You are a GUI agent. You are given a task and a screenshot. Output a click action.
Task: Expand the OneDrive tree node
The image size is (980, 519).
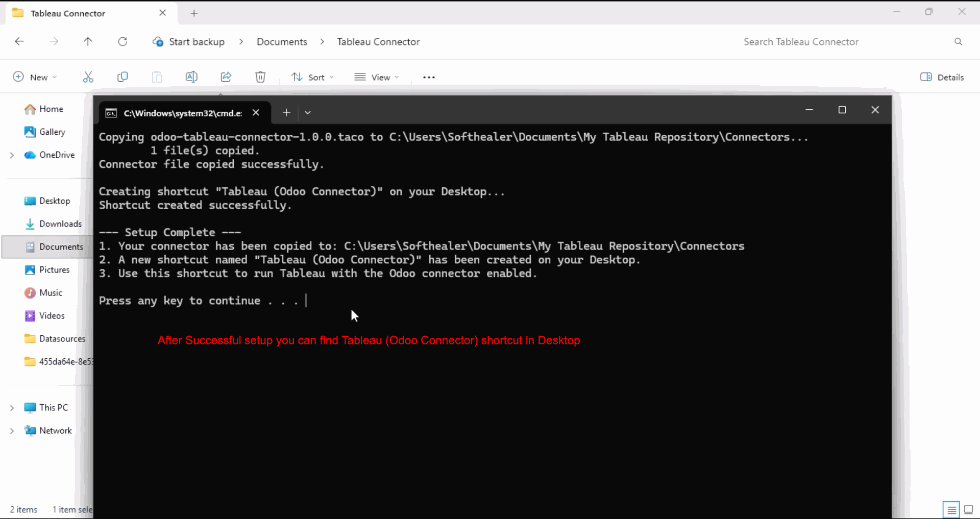coord(12,155)
